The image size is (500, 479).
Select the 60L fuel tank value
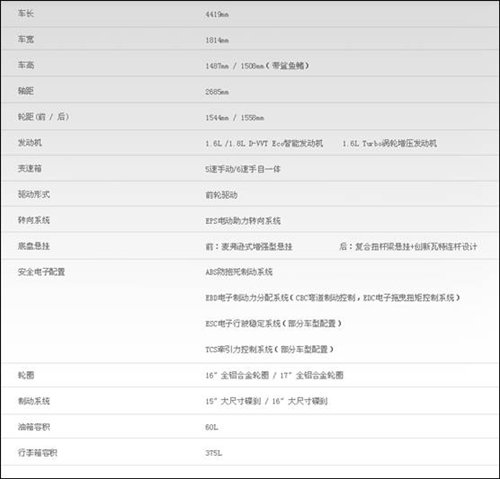pos(212,427)
